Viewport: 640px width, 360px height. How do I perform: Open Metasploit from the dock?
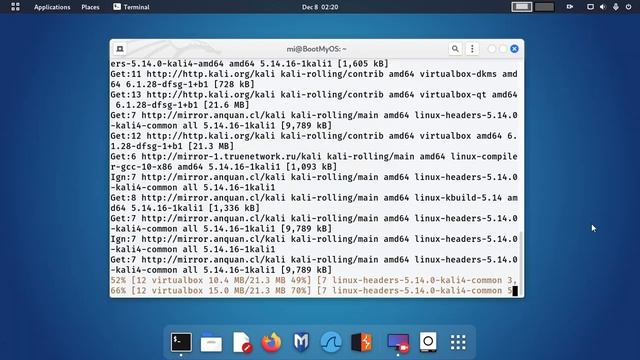(301, 342)
